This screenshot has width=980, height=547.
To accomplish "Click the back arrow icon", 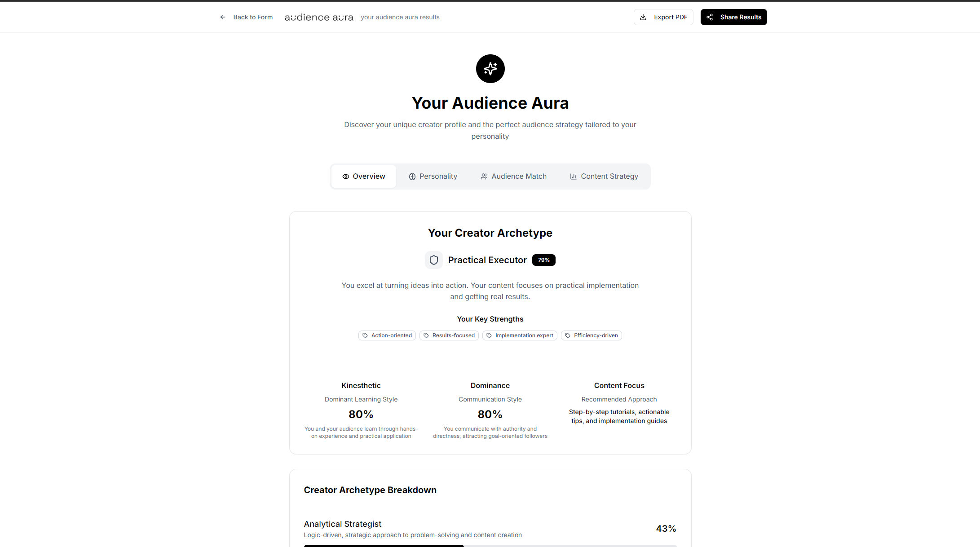I will click(222, 17).
